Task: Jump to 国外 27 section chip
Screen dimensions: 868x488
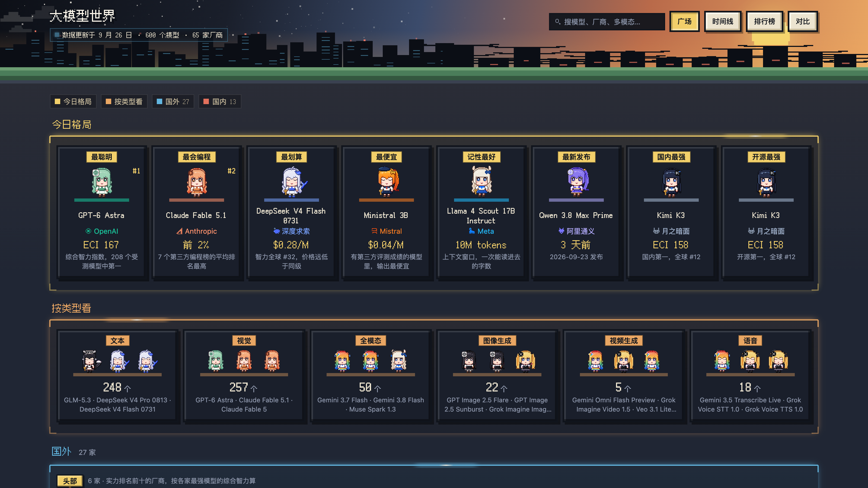Action: click(x=173, y=101)
